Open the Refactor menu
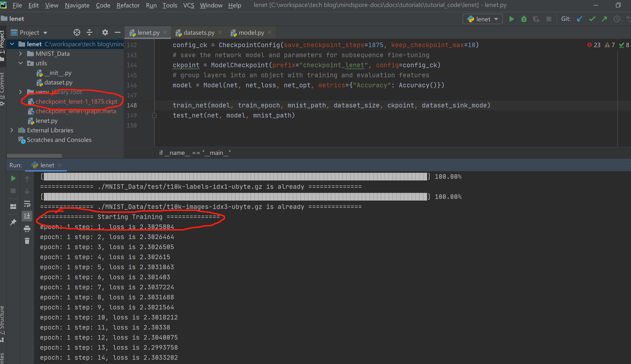Screen dimensions: 631x364 click(x=128, y=5)
